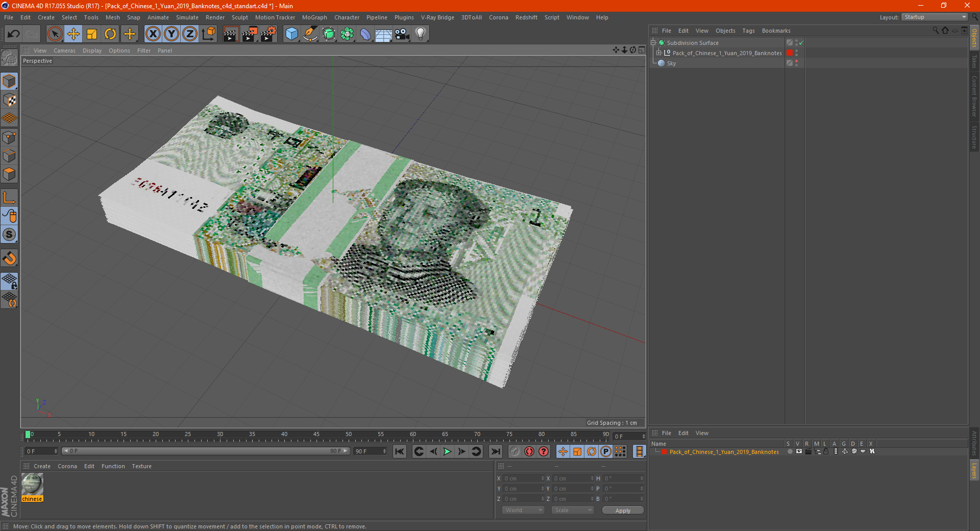Screen dimensions: 980x531
Task: Switch to Polygons mode
Action: 9,174
